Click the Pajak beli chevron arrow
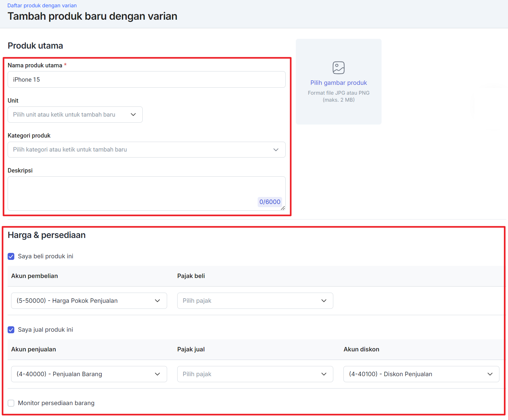This screenshot has height=420, width=508. [324, 301]
